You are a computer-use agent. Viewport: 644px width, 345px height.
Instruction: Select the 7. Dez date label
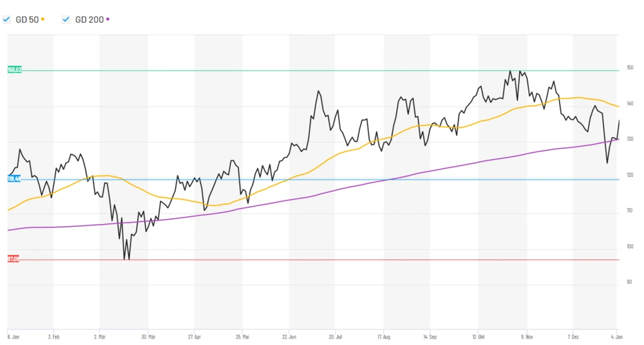[x=573, y=337]
